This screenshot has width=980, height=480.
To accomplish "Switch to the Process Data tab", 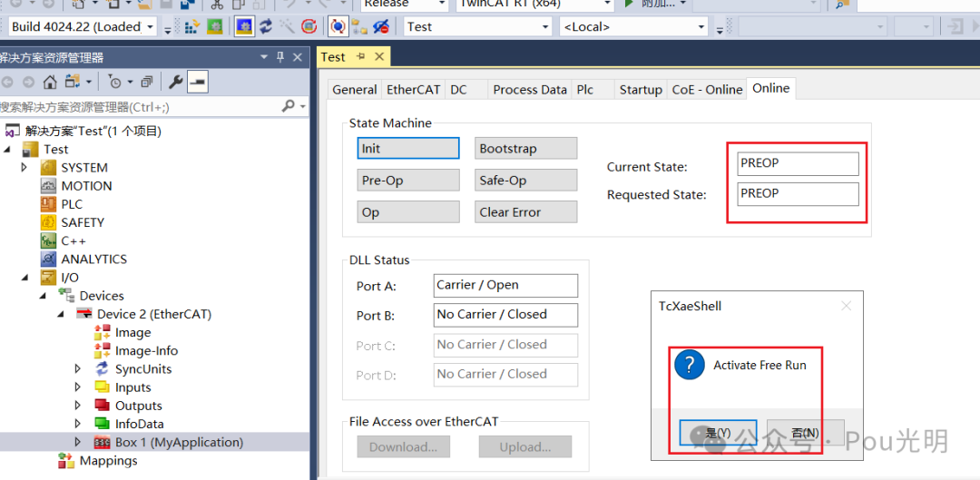I will pyautogui.click(x=530, y=90).
